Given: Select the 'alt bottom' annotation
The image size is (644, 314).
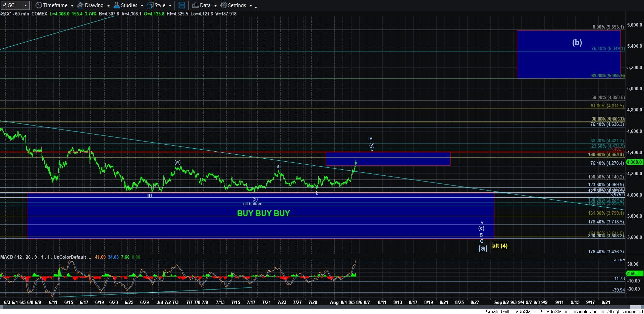Looking at the screenshot, I should tap(253, 204).
